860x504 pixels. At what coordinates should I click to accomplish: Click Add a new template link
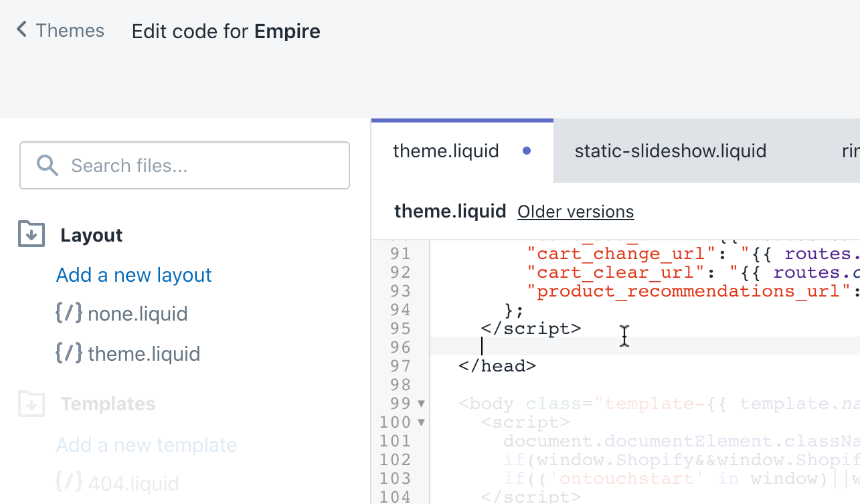(x=147, y=445)
